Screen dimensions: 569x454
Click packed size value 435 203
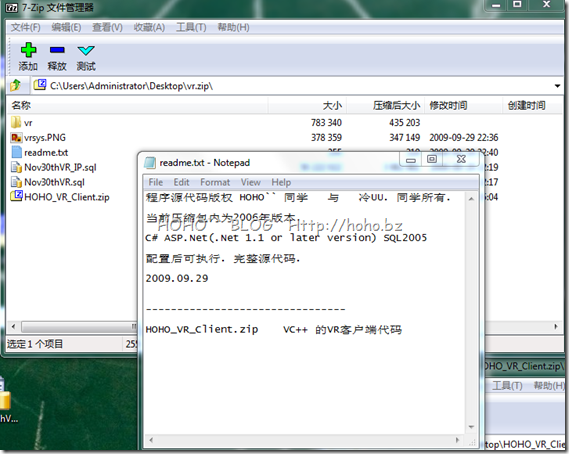tap(404, 123)
